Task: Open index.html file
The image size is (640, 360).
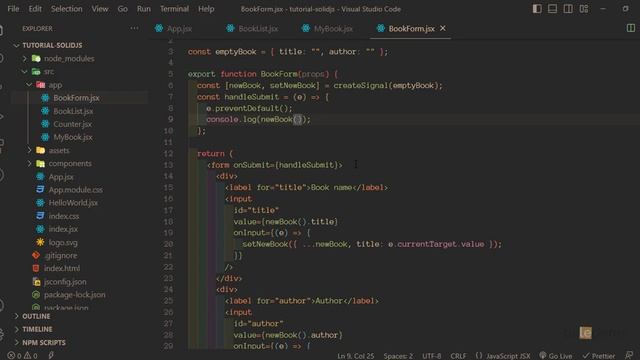Action: click(x=62, y=269)
